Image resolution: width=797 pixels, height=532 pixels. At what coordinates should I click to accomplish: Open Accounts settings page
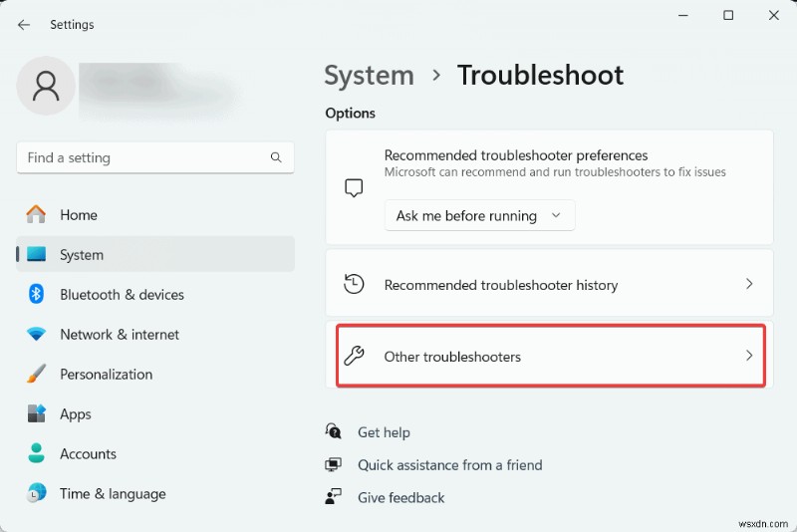155,453
